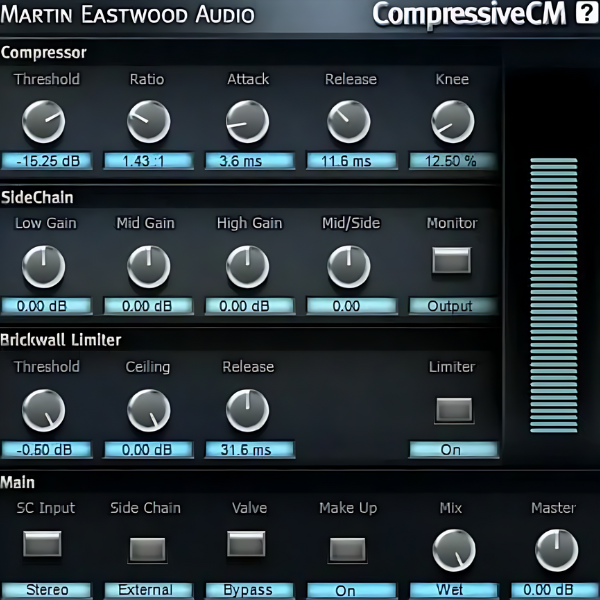Click the -15.25 dB threshold value field

(x=47, y=161)
